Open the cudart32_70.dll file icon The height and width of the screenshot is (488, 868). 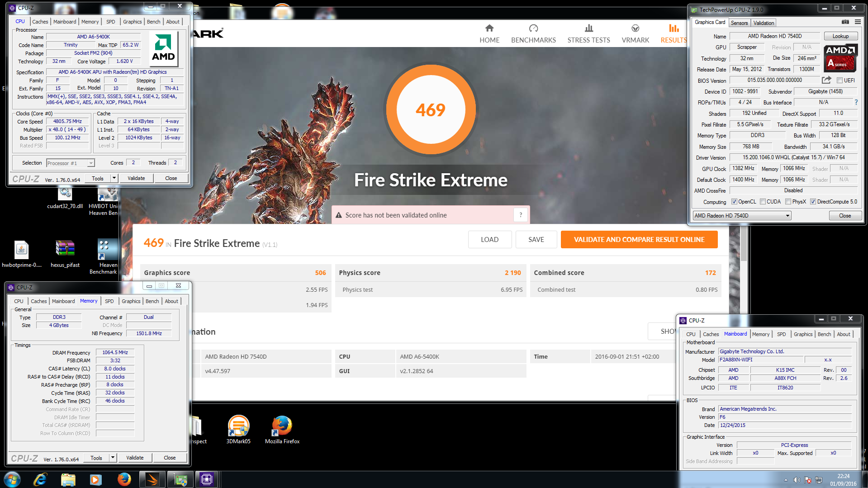pyautogui.click(x=65, y=198)
